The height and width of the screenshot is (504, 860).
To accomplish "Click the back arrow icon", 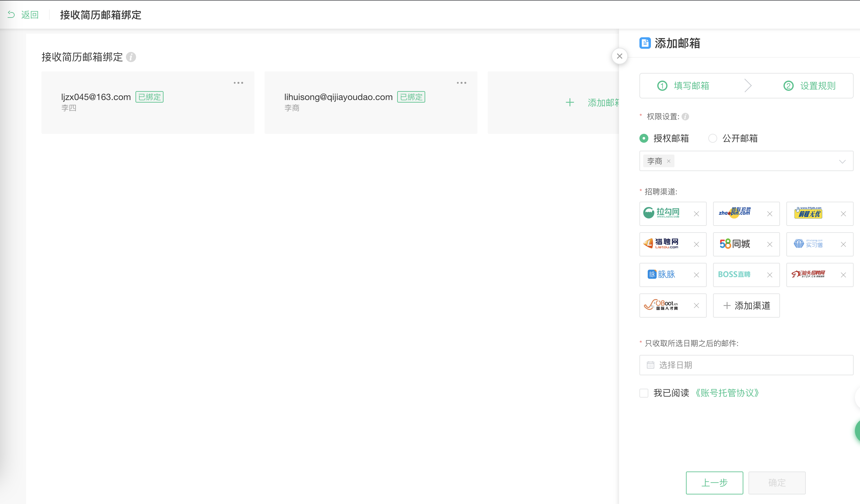I will tap(11, 15).
